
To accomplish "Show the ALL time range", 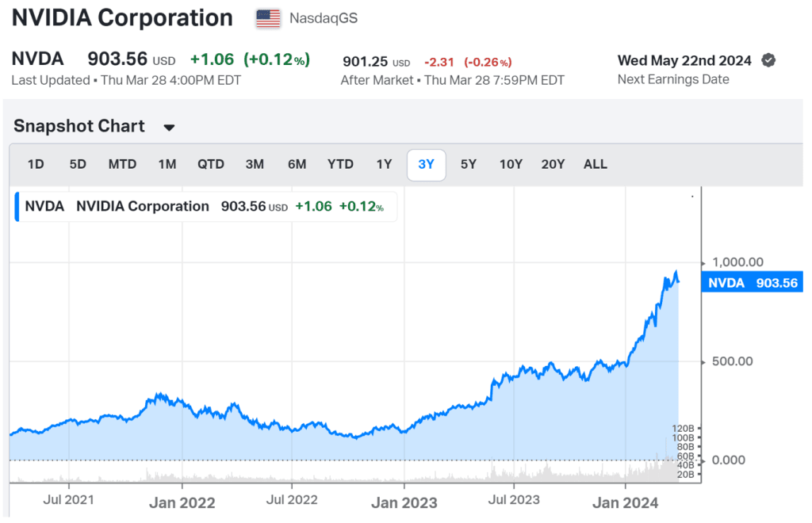I will (x=595, y=164).
